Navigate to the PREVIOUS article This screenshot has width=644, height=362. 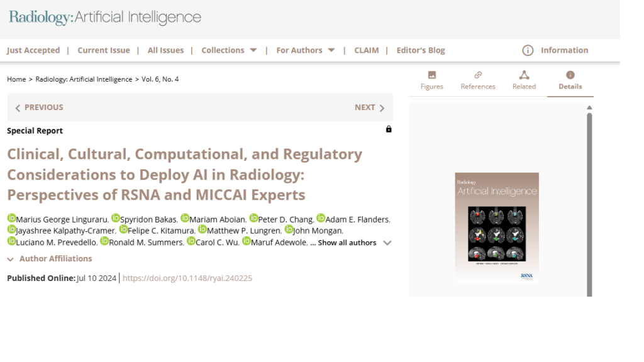(39, 107)
